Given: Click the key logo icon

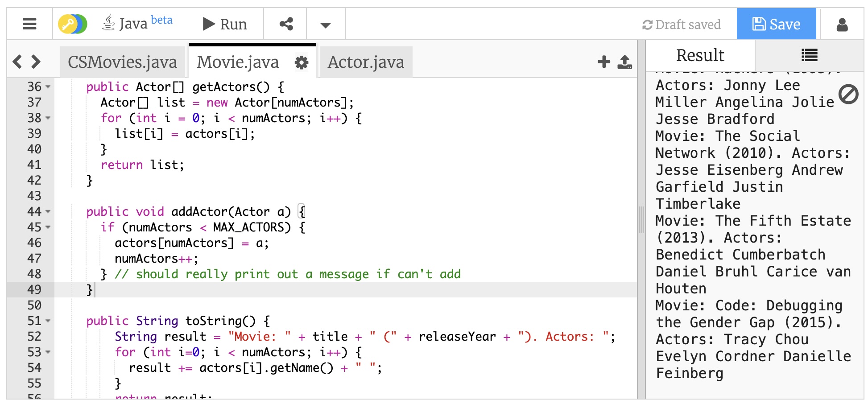Looking at the screenshot, I should 72,24.
